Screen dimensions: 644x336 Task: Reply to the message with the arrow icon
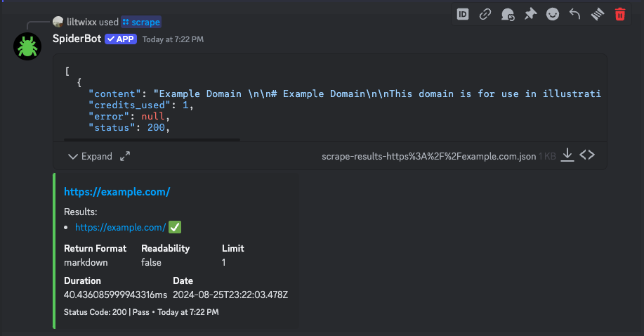click(x=574, y=14)
